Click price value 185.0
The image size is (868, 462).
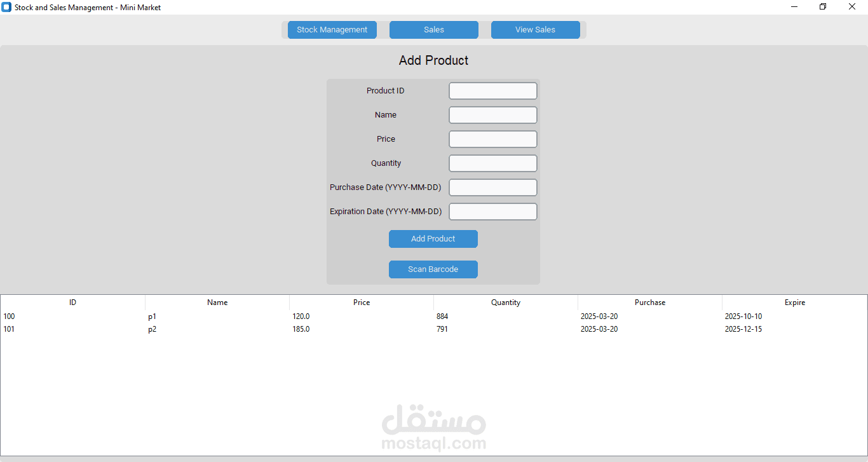click(301, 329)
